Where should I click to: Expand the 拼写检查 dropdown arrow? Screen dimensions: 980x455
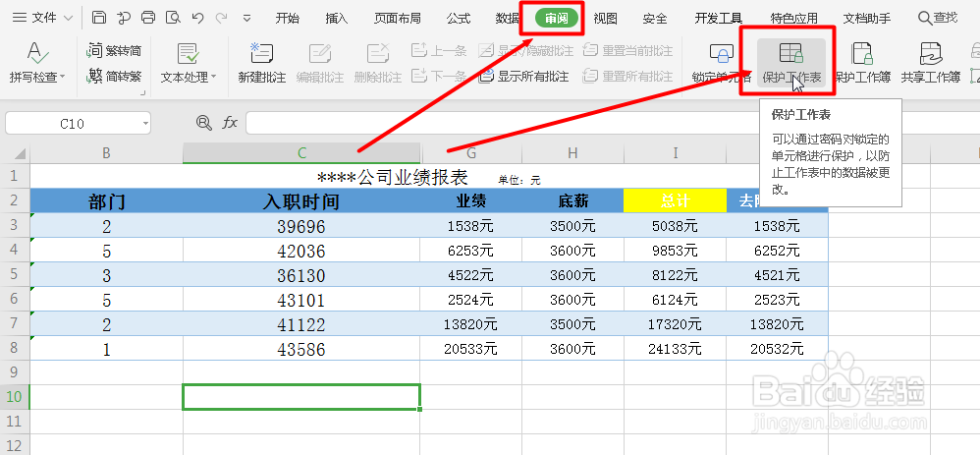[62, 78]
